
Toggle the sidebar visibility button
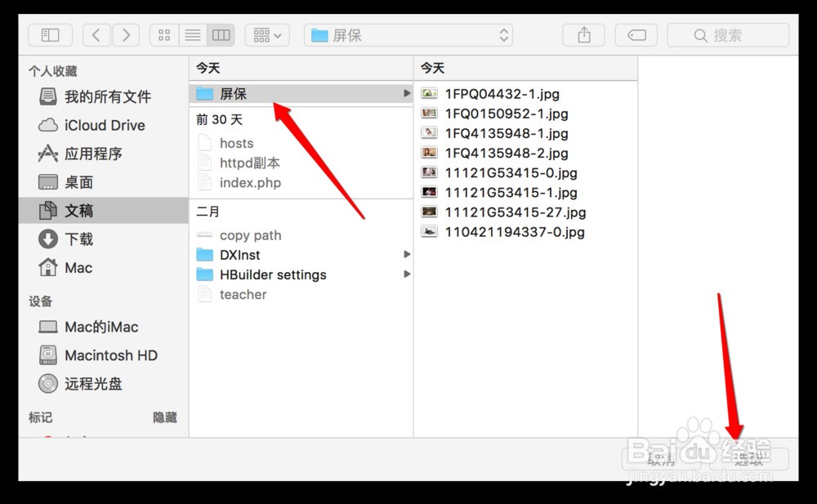point(50,35)
